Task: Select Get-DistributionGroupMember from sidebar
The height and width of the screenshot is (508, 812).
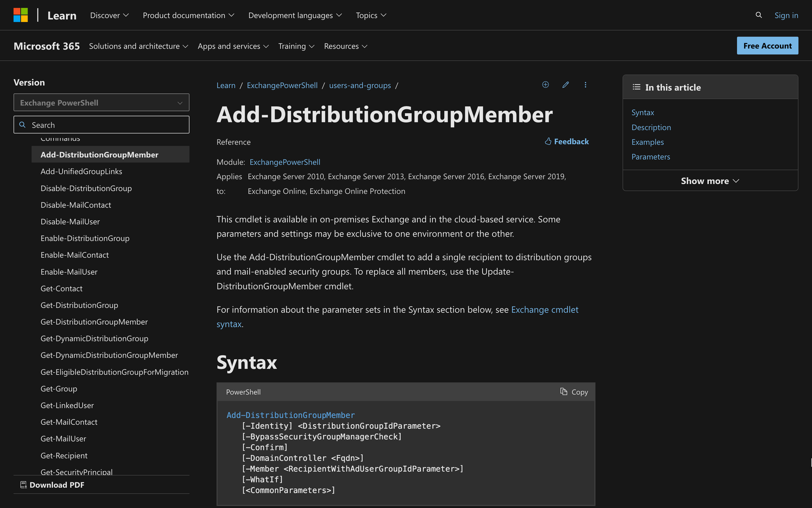Action: (94, 321)
